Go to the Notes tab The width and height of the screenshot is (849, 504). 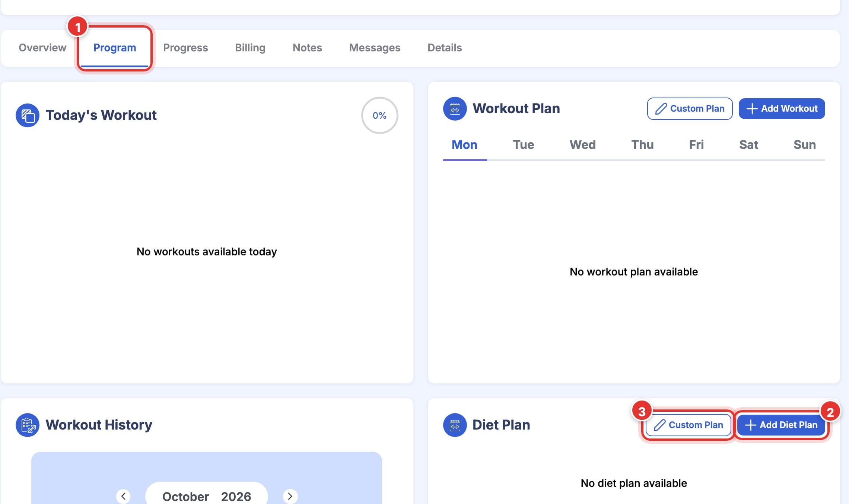pyautogui.click(x=307, y=48)
